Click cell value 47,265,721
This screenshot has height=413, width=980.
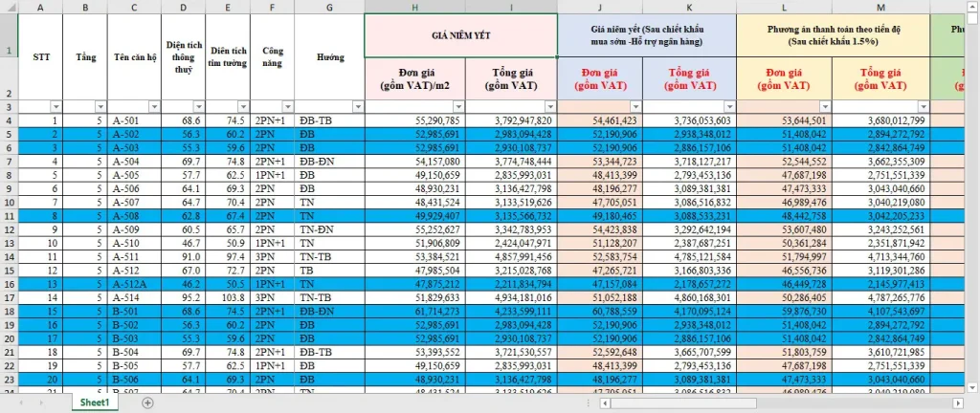pyautogui.click(x=600, y=272)
